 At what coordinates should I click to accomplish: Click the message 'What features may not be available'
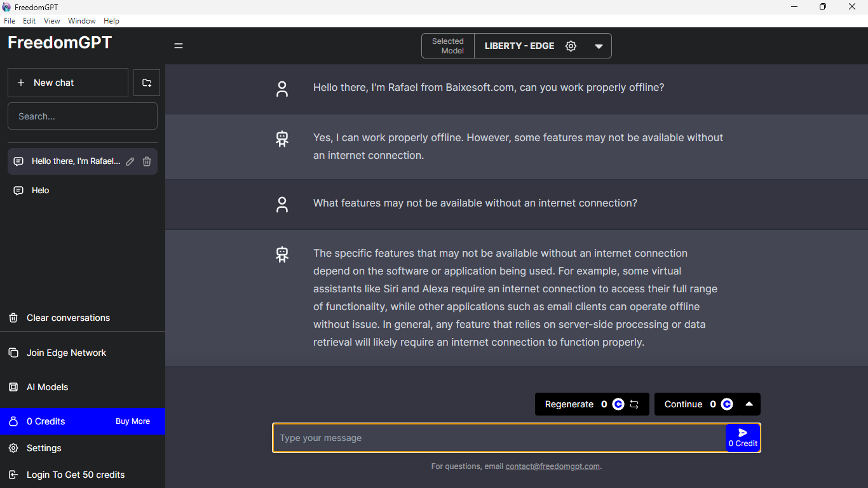pyautogui.click(x=475, y=203)
